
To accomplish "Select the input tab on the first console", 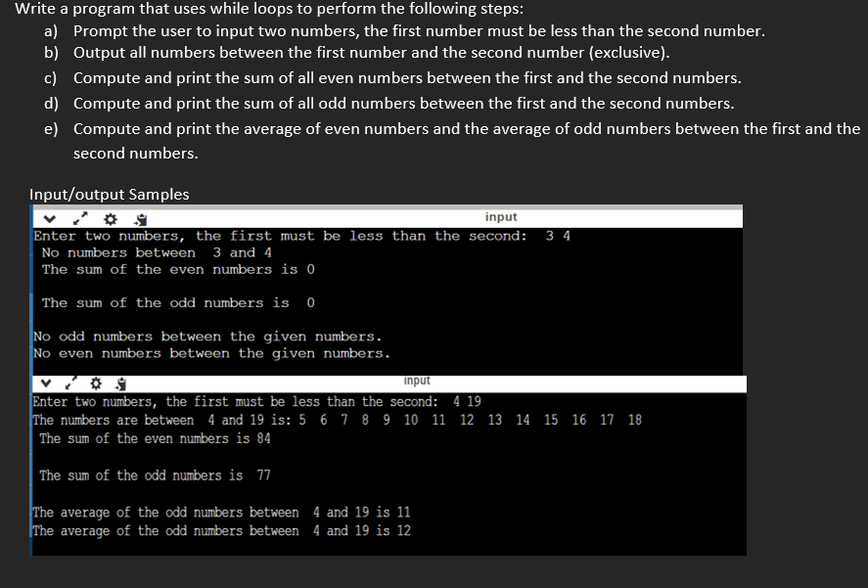I will click(501, 217).
